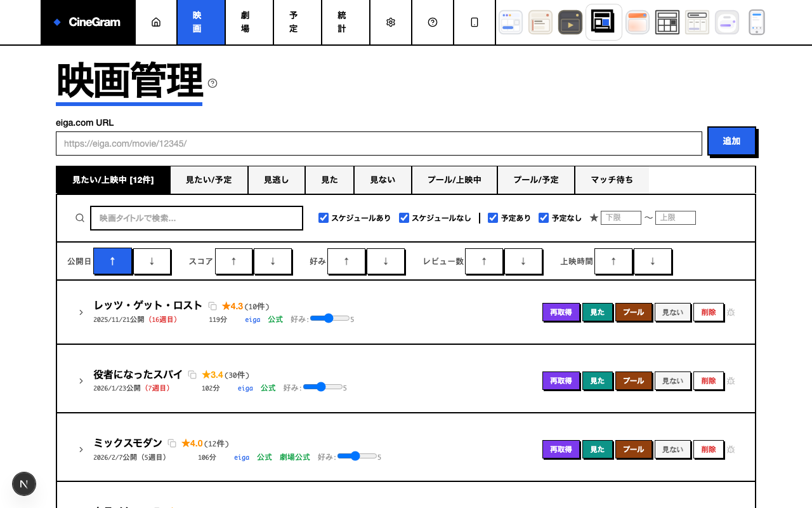Screen dimensions: 812x508
Task: Open settings via the gear icon
Action: pos(391,22)
